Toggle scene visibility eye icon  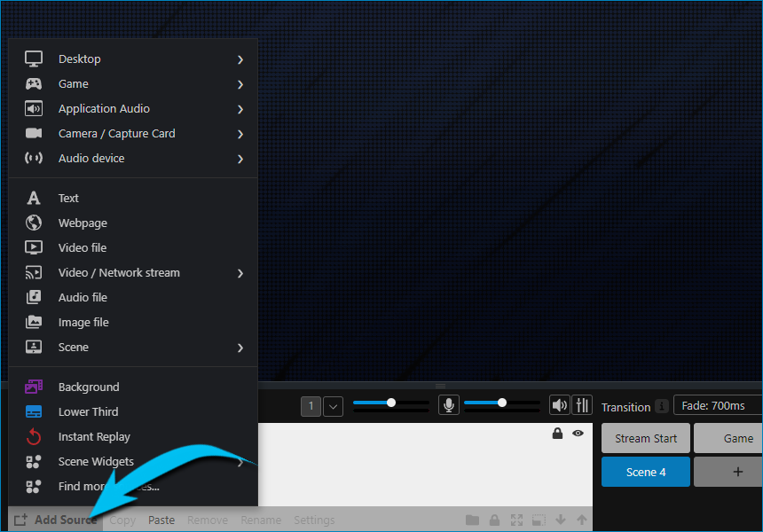(578, 433)
